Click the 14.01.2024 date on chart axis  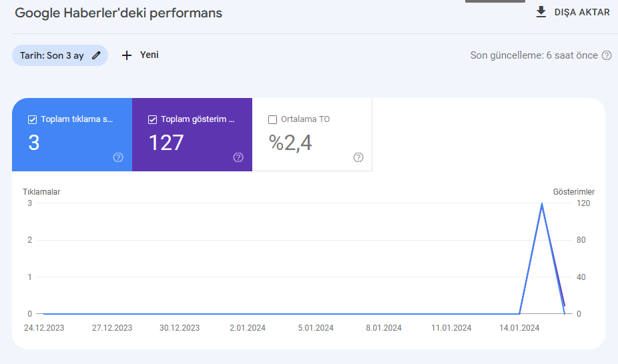pos(519,328)
